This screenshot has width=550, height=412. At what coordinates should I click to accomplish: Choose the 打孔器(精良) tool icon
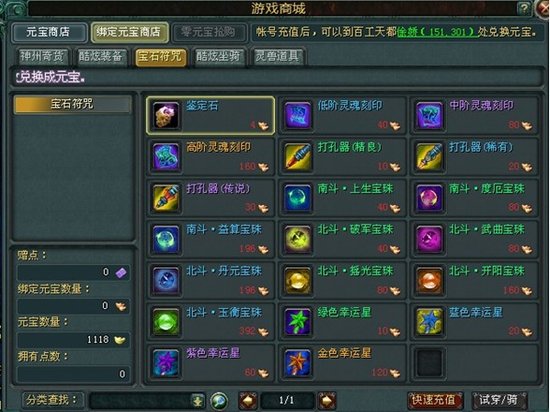coord(297,157)
